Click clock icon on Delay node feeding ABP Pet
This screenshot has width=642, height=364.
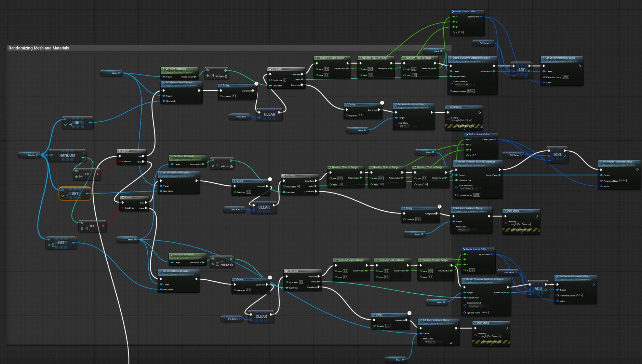[382, 103]
